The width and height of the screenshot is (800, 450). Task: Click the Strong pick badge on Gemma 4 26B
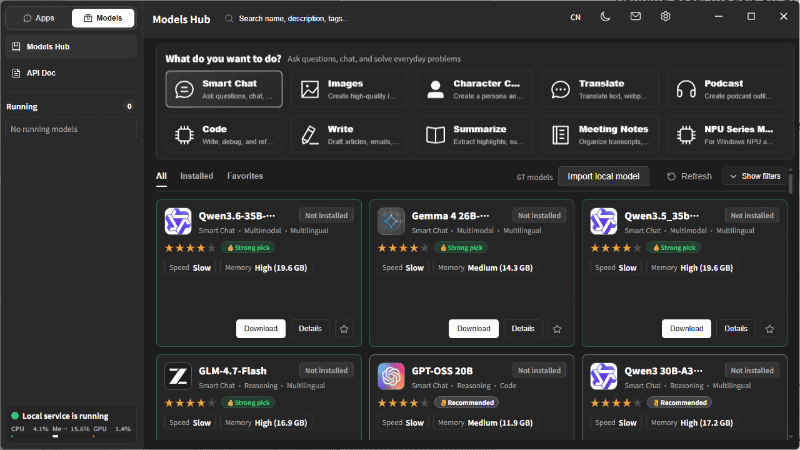461,247
